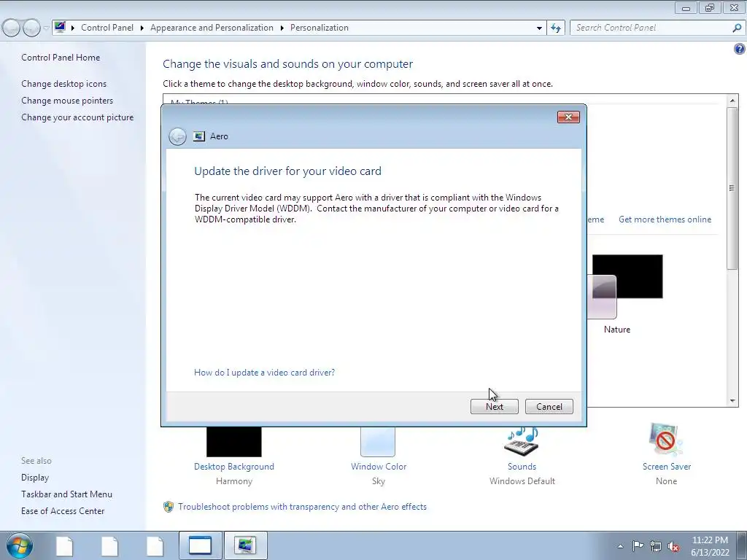
Task: Open Change mouse pointers
Action: (x=67, y=101)
